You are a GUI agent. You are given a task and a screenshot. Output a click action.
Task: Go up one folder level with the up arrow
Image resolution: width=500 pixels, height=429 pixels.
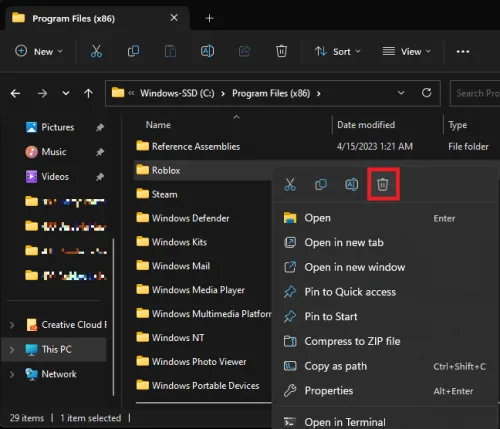(x=88, y=93)
